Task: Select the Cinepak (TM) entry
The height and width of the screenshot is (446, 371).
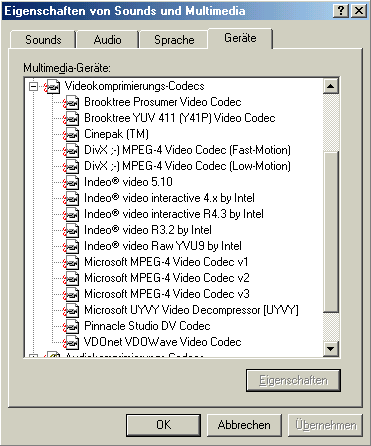Action: coord(116,134)
